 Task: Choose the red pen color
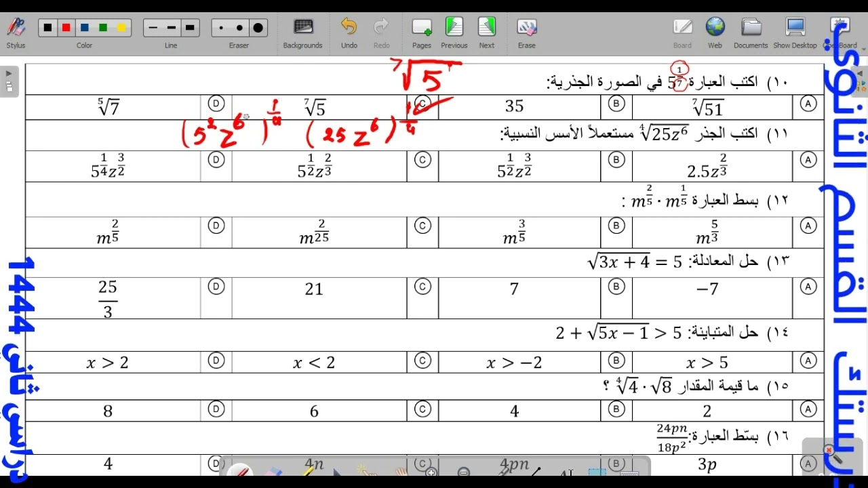click(66, 28)
